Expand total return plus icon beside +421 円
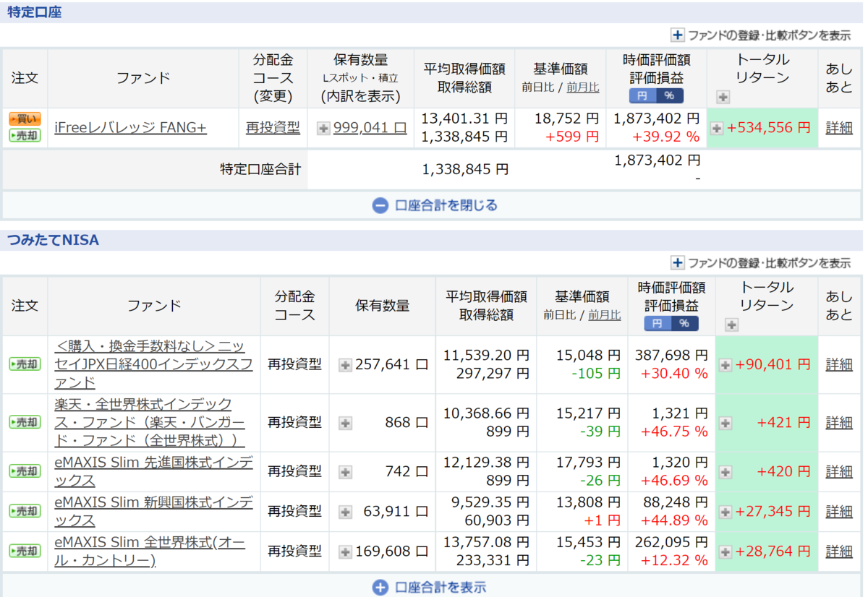The height and width of the screenshot is (597, 868). pos(726,423)
